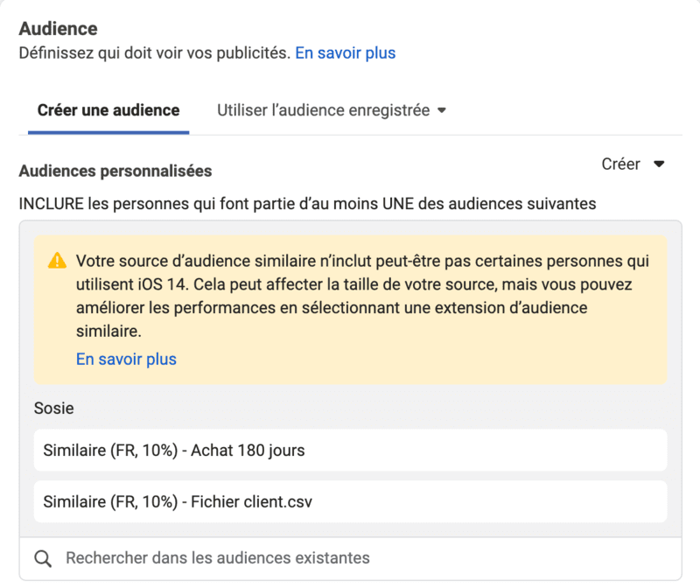Click the Audience section title

58,29
